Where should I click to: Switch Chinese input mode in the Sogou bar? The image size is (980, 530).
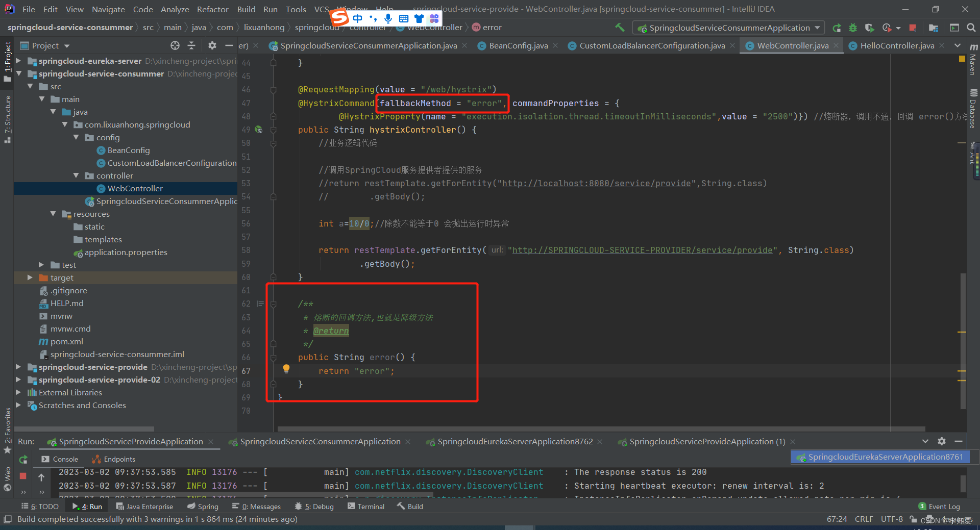click(358, 18)
